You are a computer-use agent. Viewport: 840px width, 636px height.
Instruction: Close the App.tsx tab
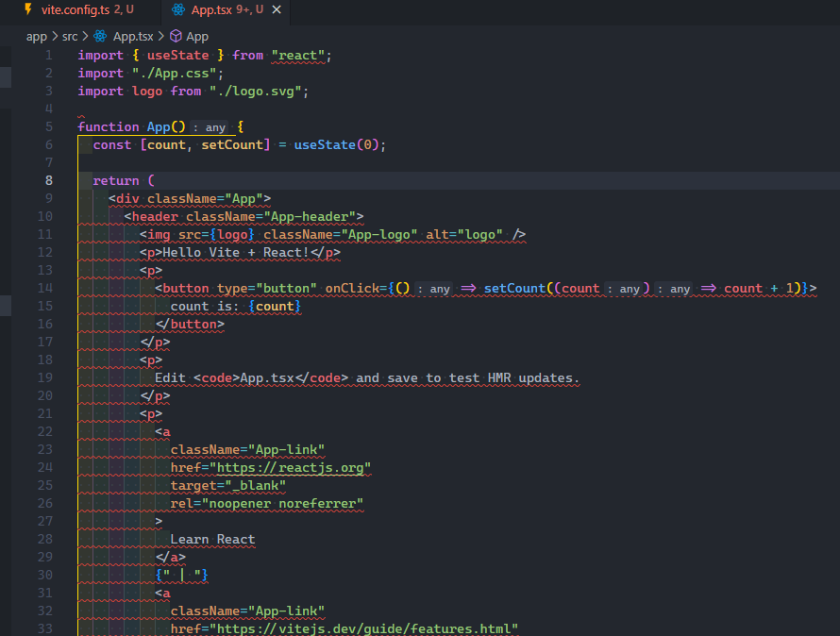point(277,10)
